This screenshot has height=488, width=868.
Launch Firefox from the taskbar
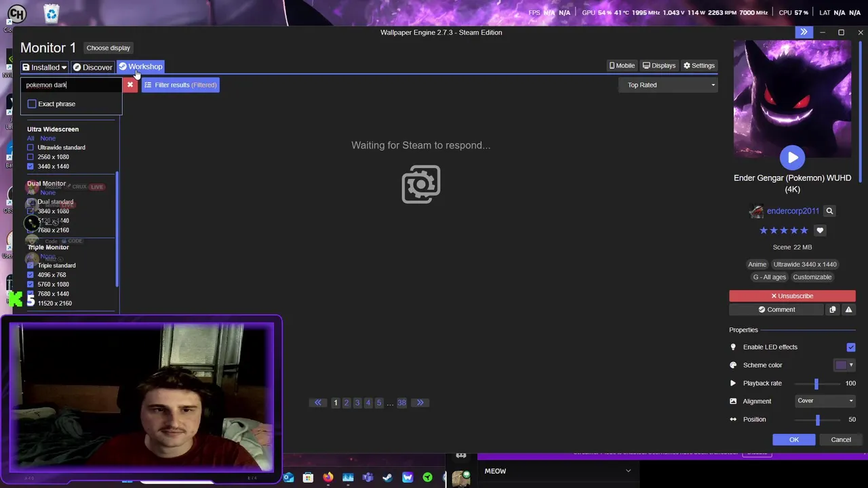(x=328, y=478)
